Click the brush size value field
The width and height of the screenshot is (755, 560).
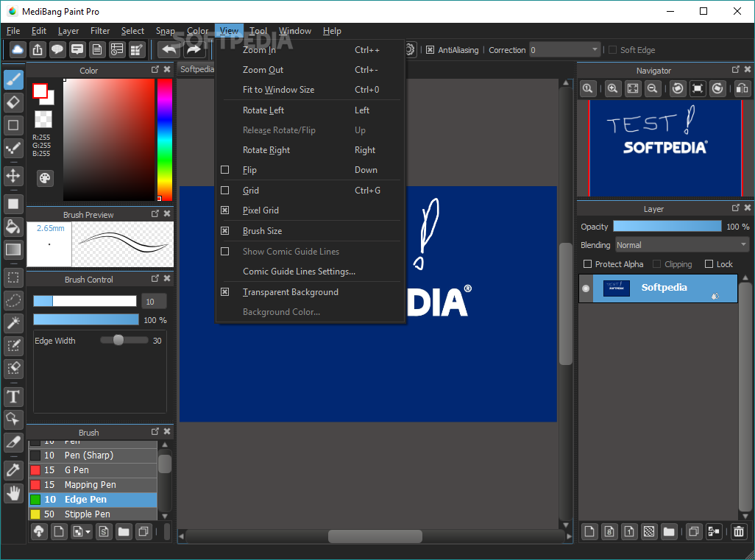pyautogui.click(x=154, y=302)
